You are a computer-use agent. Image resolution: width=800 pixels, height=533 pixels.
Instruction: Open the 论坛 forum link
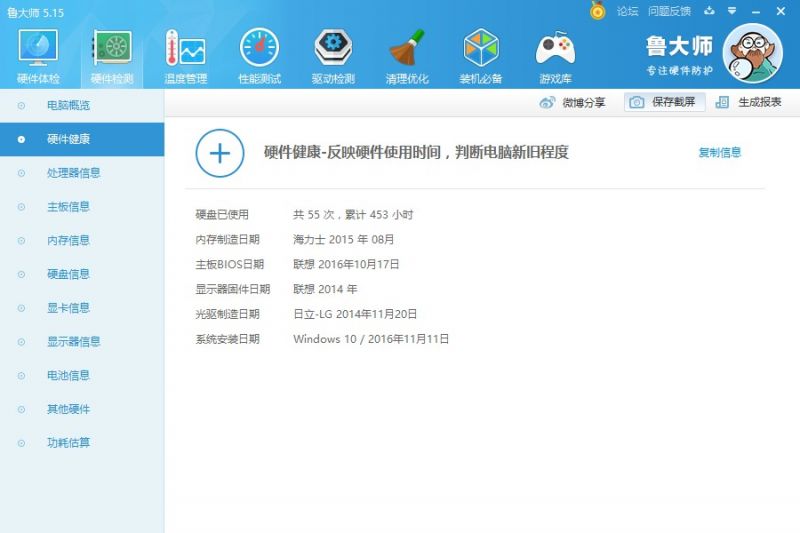point(627,11)
